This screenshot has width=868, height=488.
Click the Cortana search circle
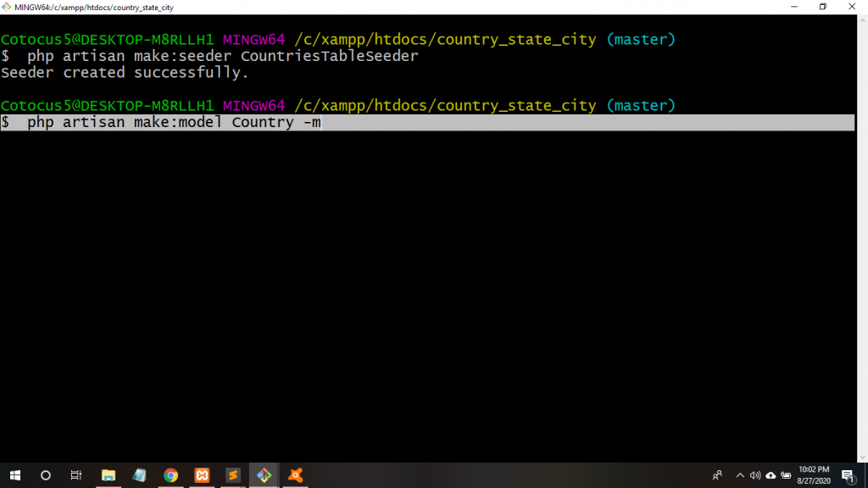pos(46,475)
